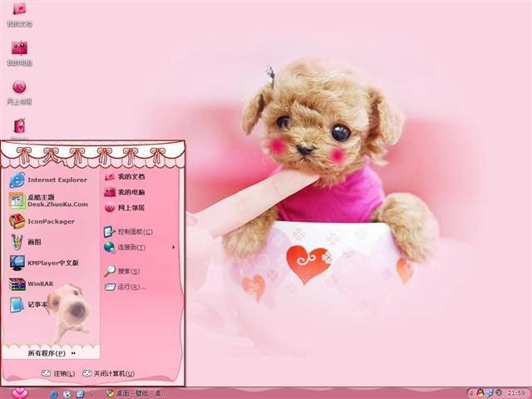532x399 pixels.
Task: Launch 桌酷主题 Desk.ZhuoKu.Com from start menu
Action: (48, 200)
